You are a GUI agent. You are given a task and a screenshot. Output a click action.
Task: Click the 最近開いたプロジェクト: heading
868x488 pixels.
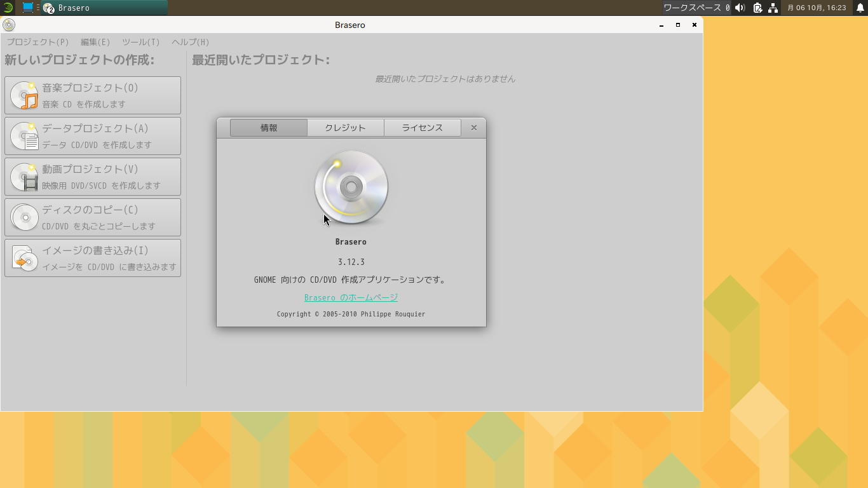pos(261,60)
